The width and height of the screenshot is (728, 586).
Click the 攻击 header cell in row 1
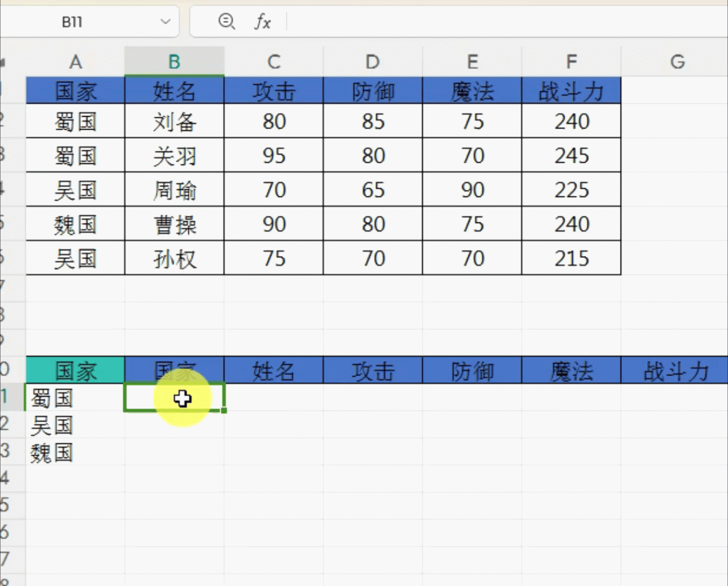click(x=274, y=90)
